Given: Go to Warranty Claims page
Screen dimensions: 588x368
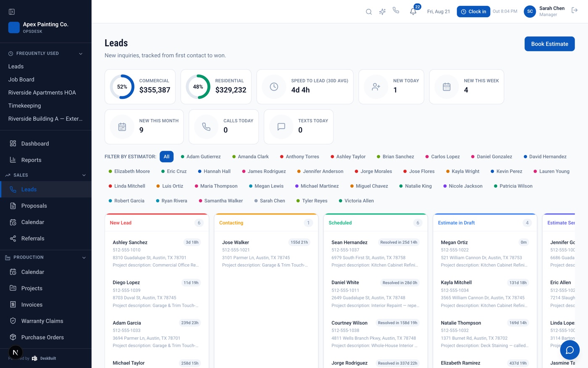Looking at the screenshot, I should [x=46, y=321].
